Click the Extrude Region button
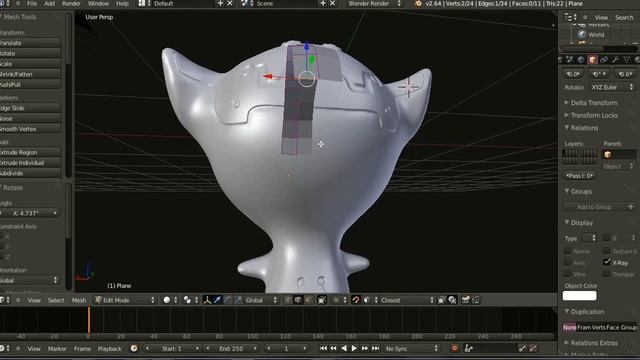 coord(30,152)
